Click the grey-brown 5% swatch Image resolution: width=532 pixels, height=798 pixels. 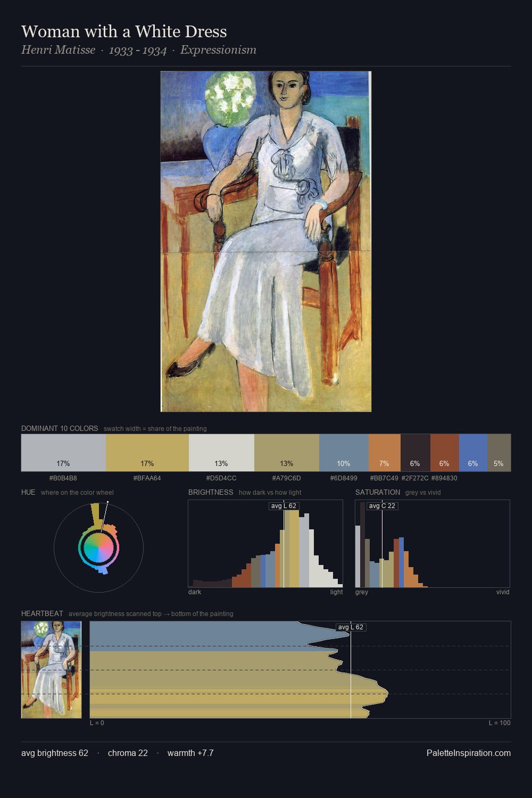click(499, 453)
